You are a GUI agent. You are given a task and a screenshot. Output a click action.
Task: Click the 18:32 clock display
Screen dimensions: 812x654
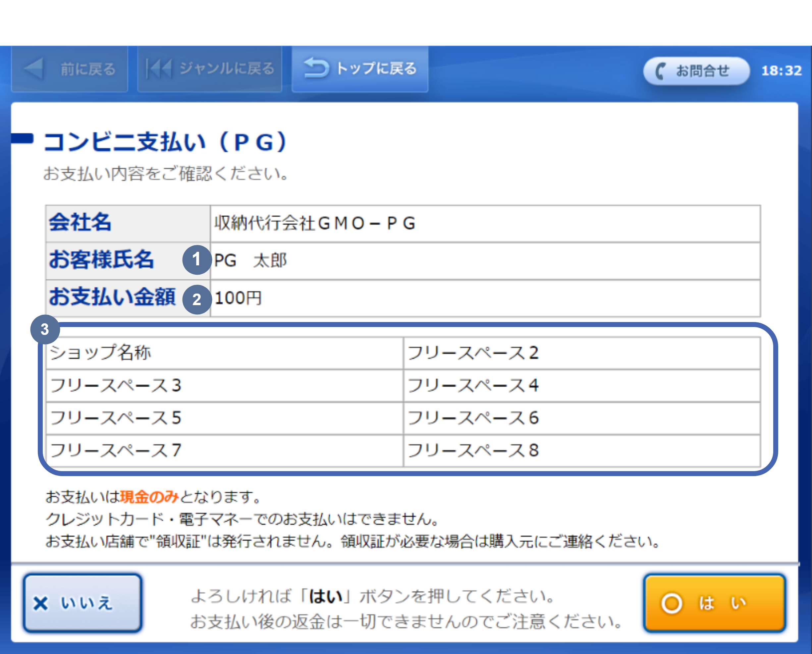point(782,71)
